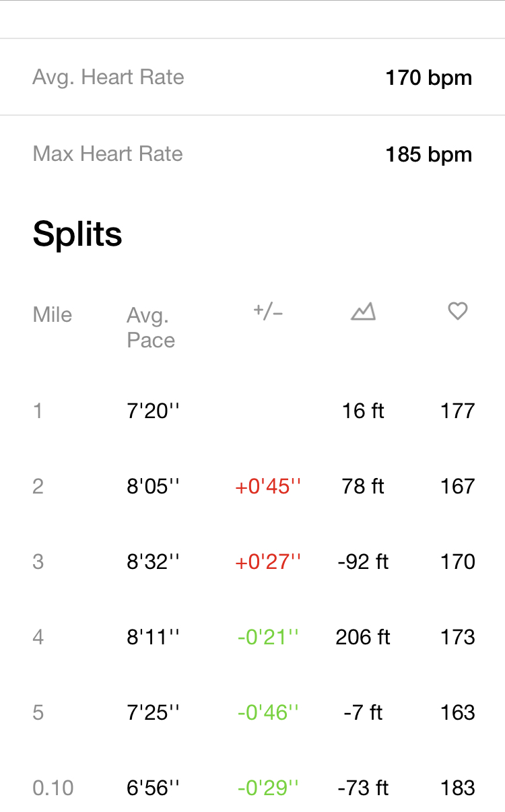
Task: Tap the heart rate icon column header
Action: [458, 311]
